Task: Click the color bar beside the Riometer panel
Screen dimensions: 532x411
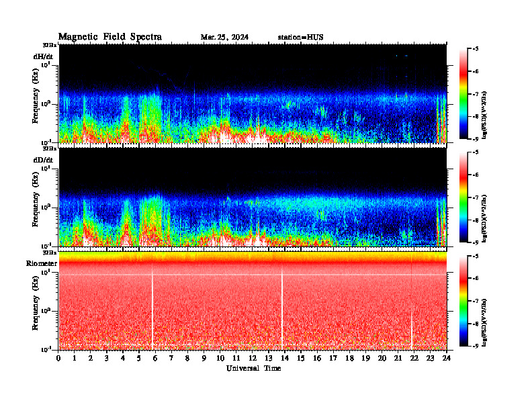Action: (x=463, y=301)
